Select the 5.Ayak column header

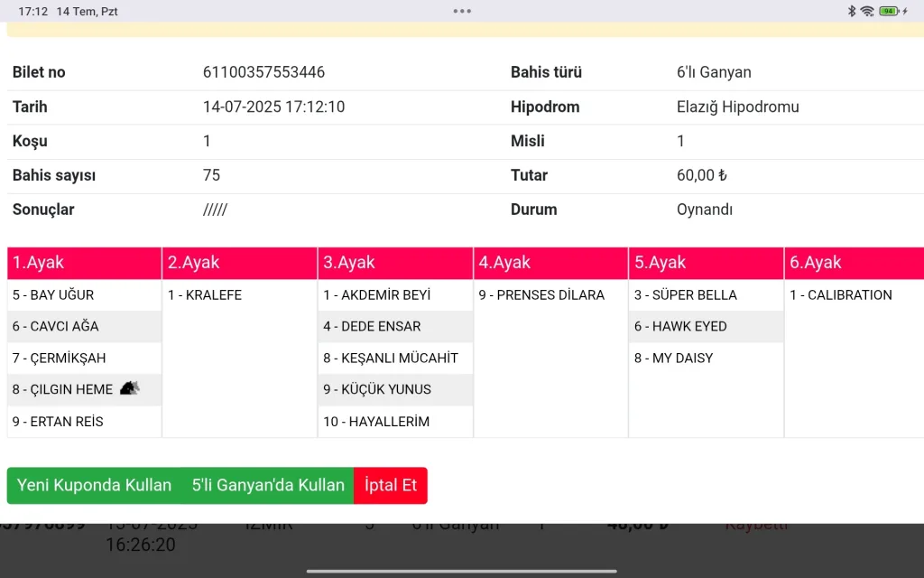pos(706,263)
